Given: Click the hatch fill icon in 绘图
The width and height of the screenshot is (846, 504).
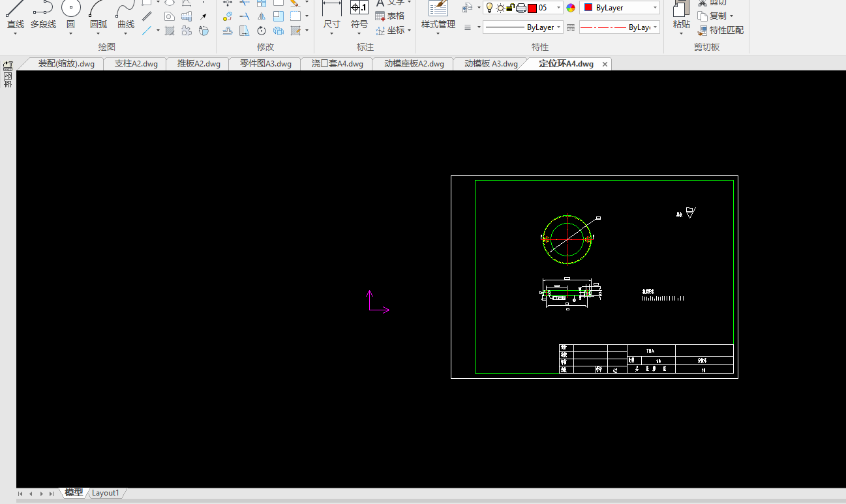Looking at the screenshot, I should [170, 30].
